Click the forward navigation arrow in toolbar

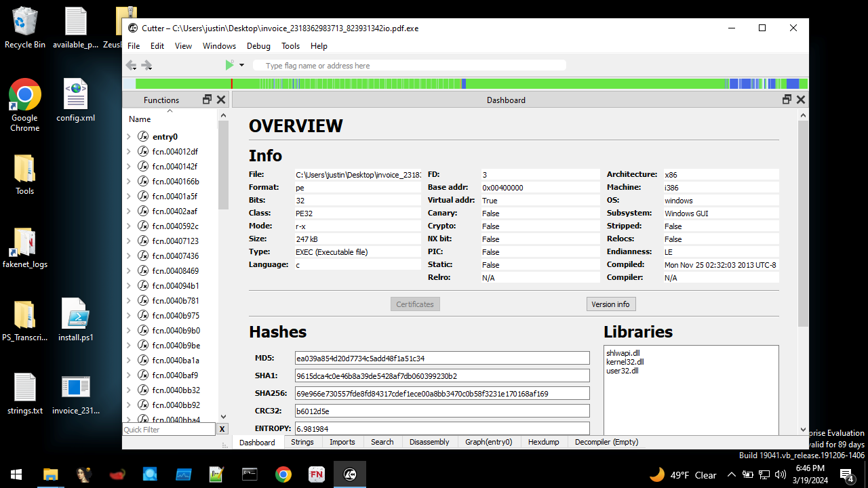click(x=146, y=65)
